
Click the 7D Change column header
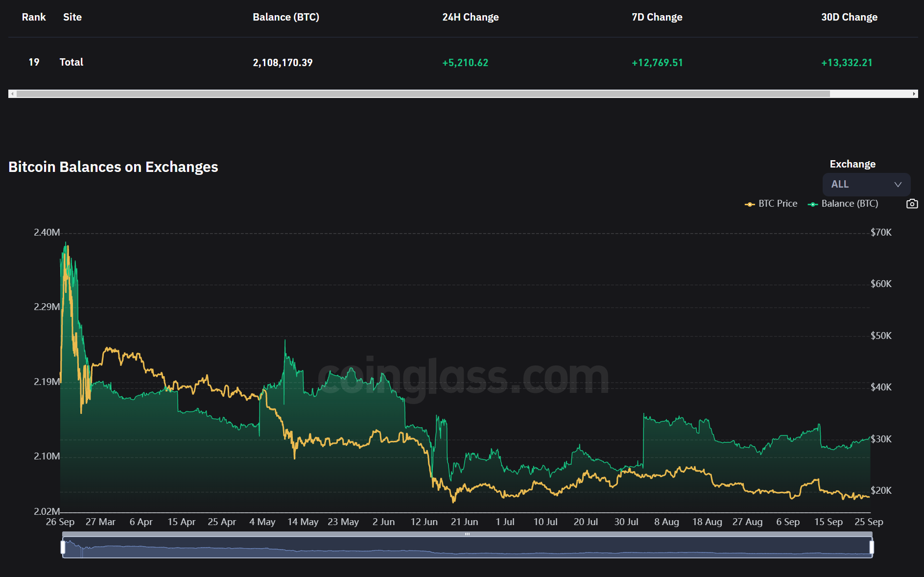pos(657,17)
